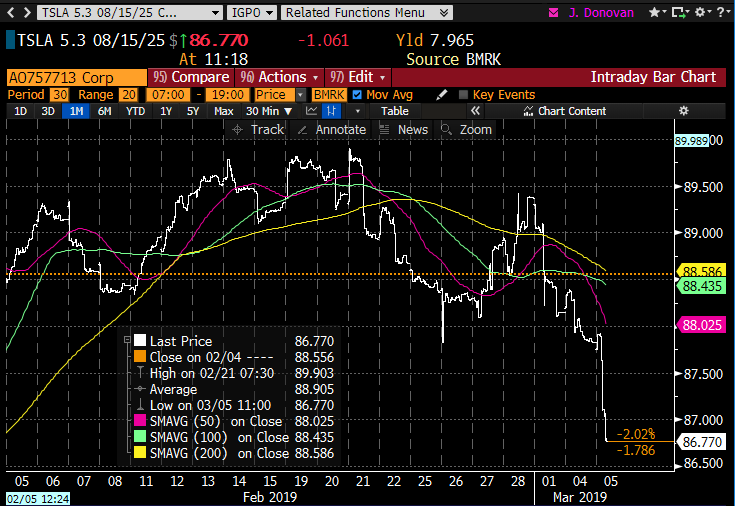
Task: Click Low on 03/05 11:00 legend row
Action: [234, 405]
